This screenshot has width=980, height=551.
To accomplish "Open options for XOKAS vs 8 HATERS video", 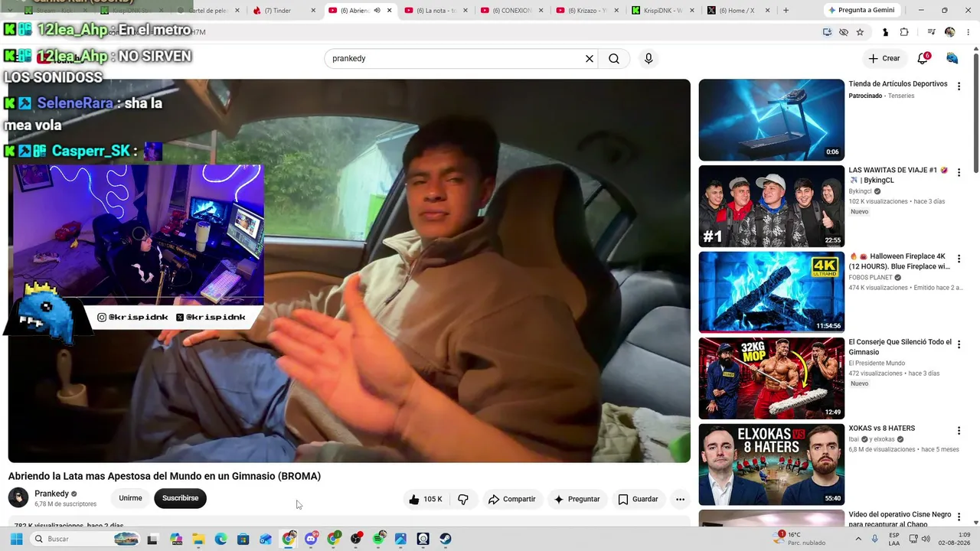I will point(959,431).
